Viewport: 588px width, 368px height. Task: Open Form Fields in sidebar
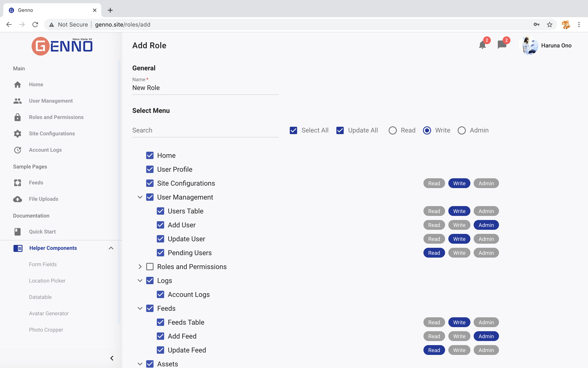coord(43,264)
